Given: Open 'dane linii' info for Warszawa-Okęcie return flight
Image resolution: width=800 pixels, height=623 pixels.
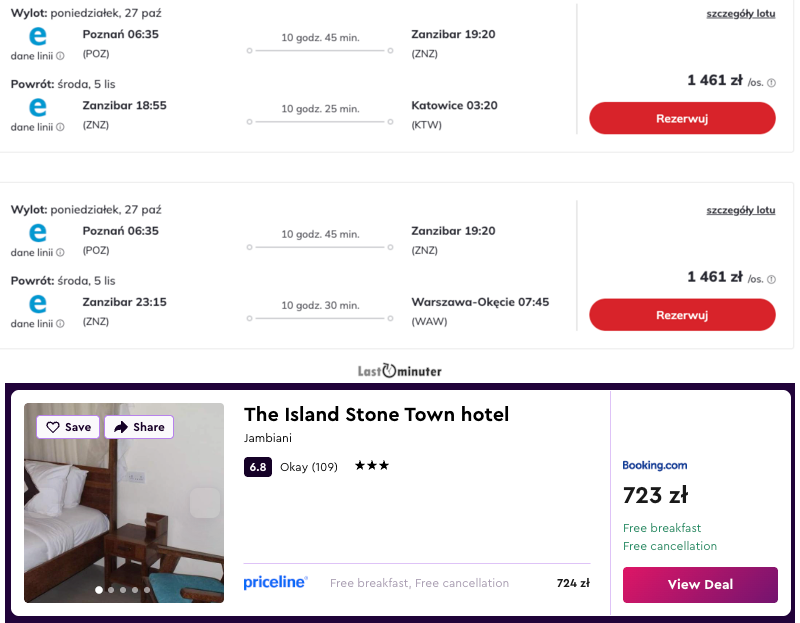Looking at the screenshot, I should 60,324.
